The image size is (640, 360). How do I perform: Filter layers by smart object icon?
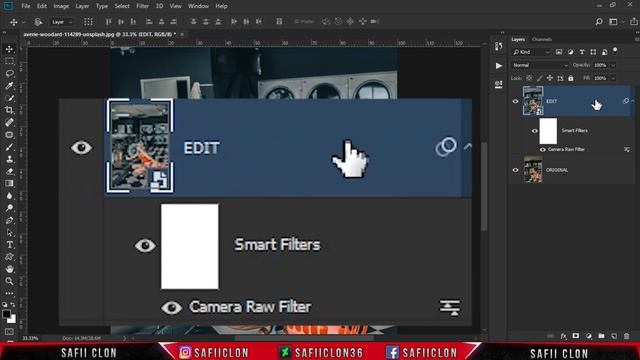point(604,52)
